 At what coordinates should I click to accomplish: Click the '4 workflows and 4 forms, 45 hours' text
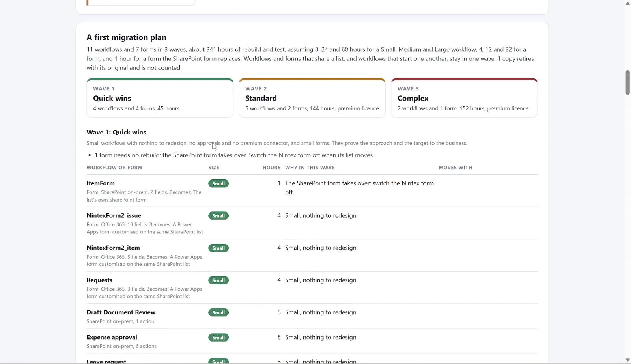(x=136, y=108)
